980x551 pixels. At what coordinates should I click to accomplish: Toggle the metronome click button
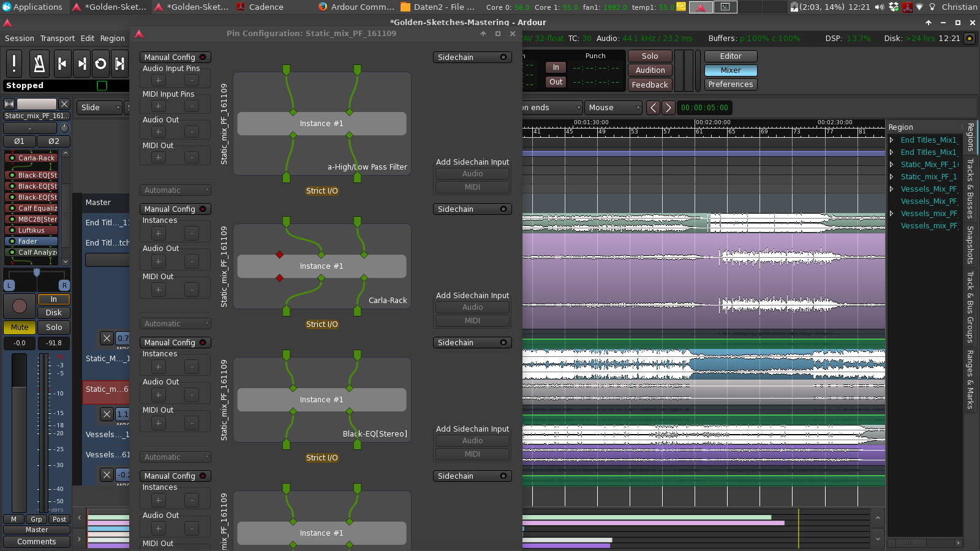[39, 64]
